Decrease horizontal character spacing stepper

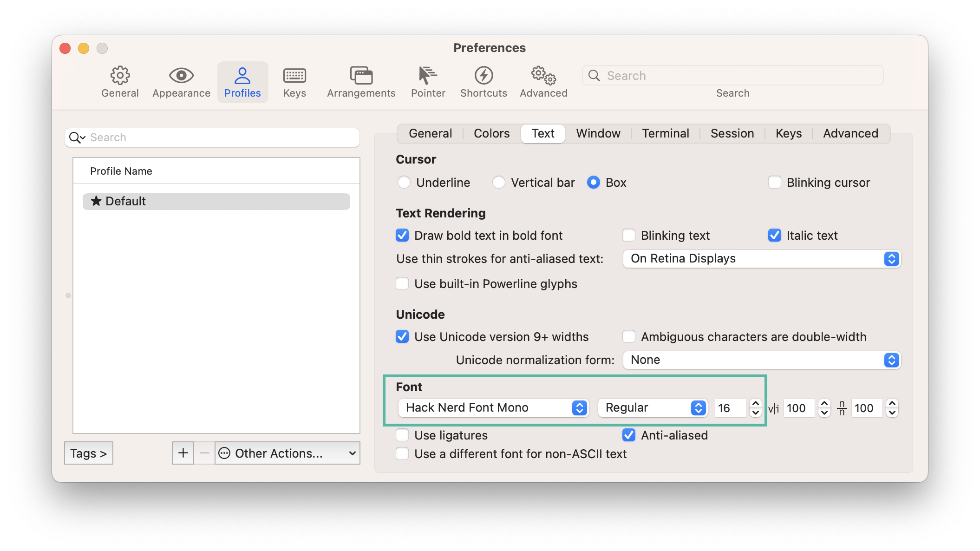(x=824, y=413)
